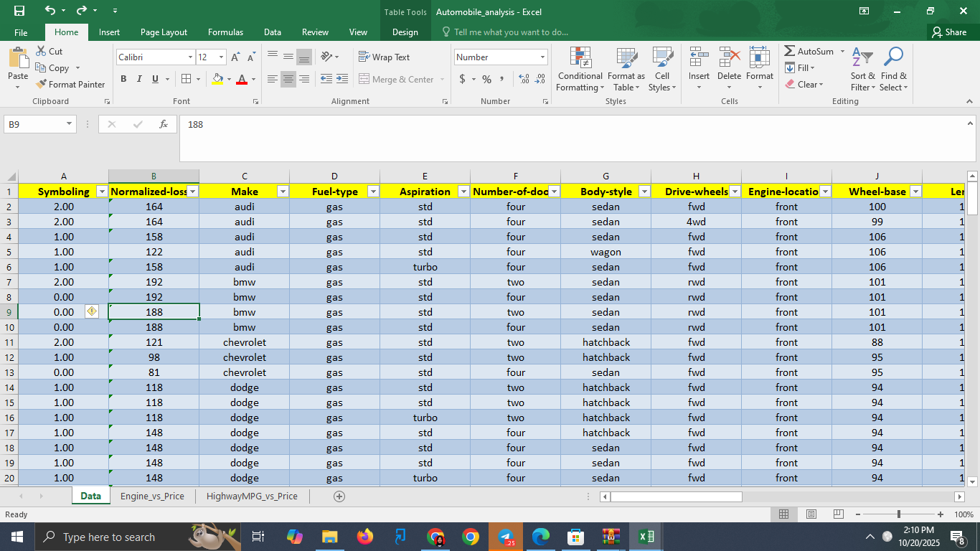Apply comma style number format
Screen dimensions: 980x551
pyautogui.click(x=501, y=79)
